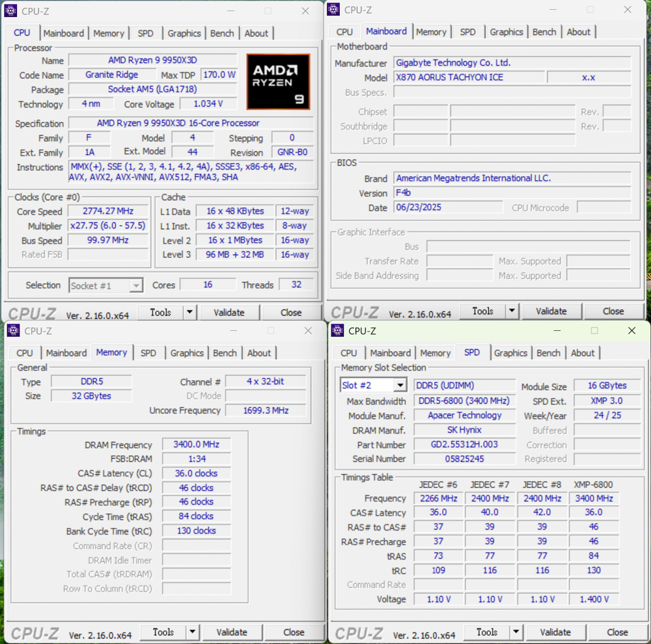Open the About tab in the memory Timings window
The image size is (651, 644).
pos(259,353)
